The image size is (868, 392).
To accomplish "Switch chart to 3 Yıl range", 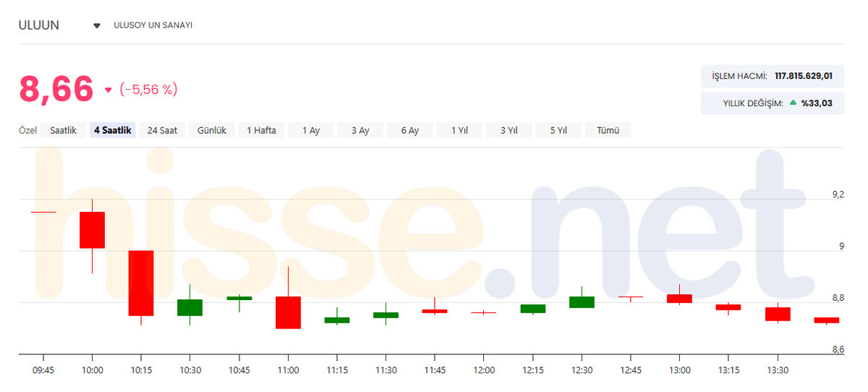I will [509, 130].
